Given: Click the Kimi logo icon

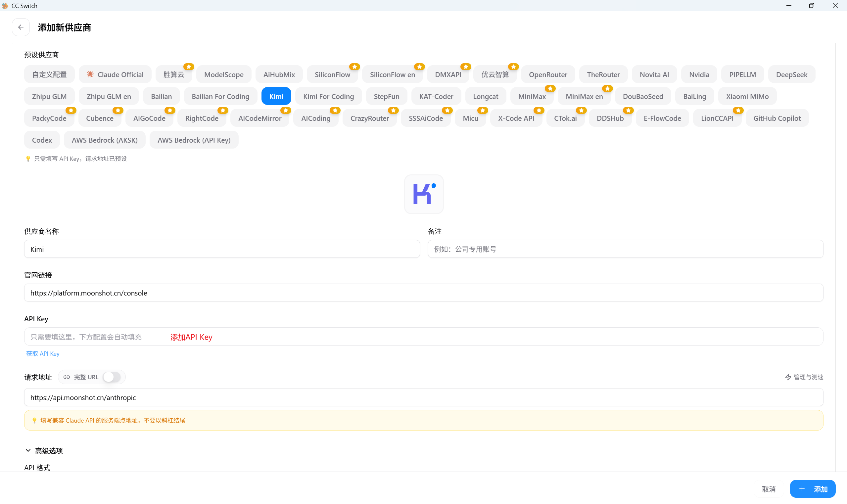Looking at the screenshot, I should click(x=424, y=194).
